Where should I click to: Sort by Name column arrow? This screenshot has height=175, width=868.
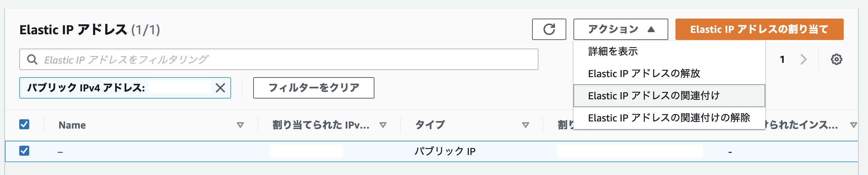[240, 125]
